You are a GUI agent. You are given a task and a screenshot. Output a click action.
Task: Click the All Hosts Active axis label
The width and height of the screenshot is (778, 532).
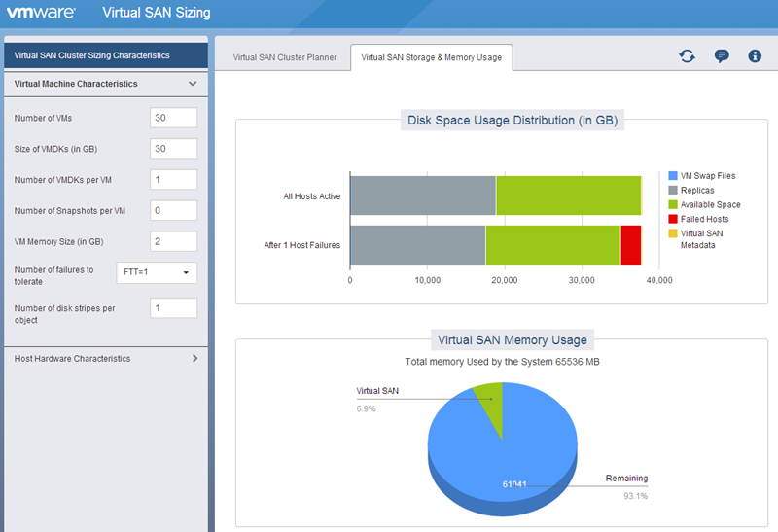coord(311,196)
